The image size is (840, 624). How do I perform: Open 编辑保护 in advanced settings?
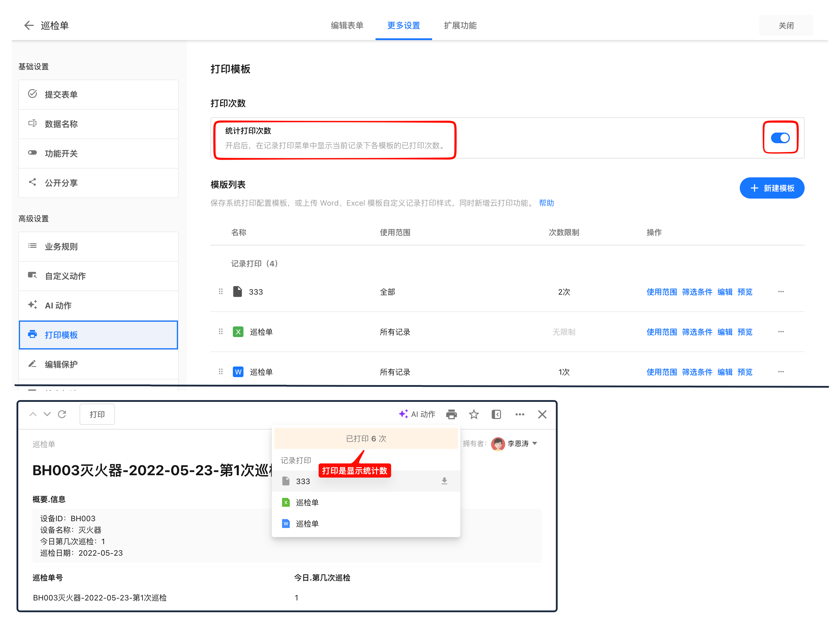(98, 364)
